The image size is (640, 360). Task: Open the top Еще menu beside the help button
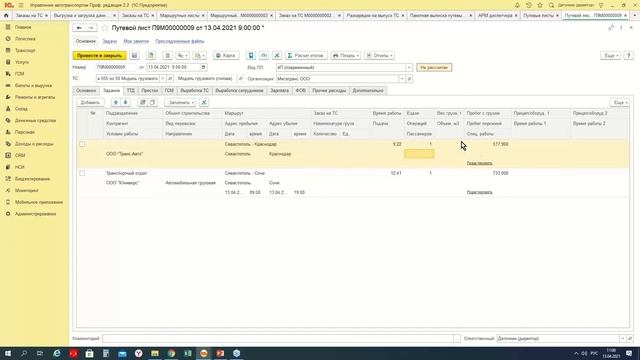coord(610,56)
